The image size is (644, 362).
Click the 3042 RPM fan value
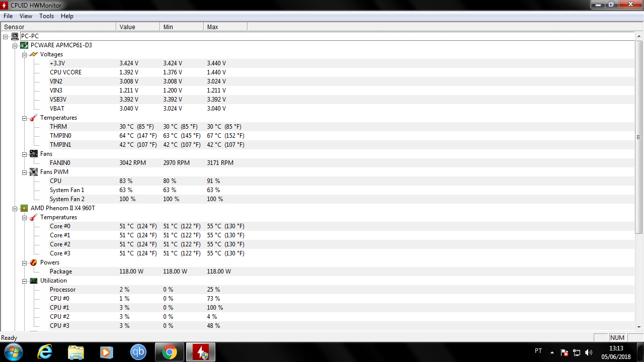coord(133,163)
